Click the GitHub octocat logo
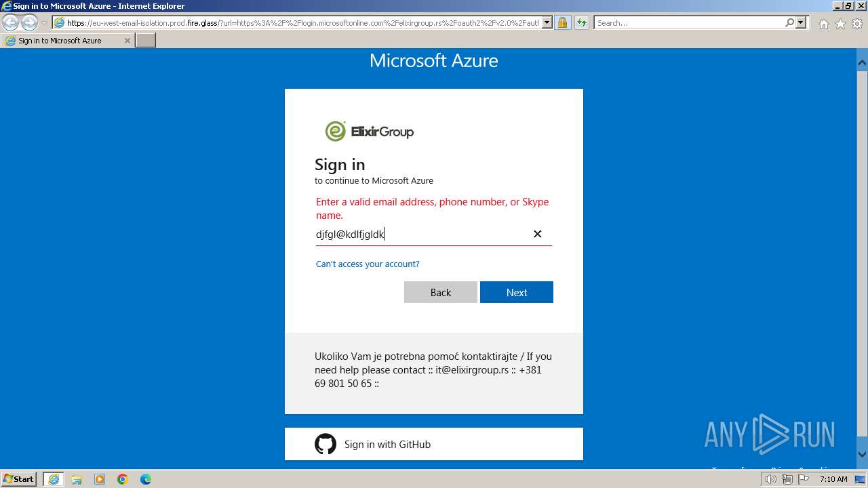868x488 pixels. point(325,444)
